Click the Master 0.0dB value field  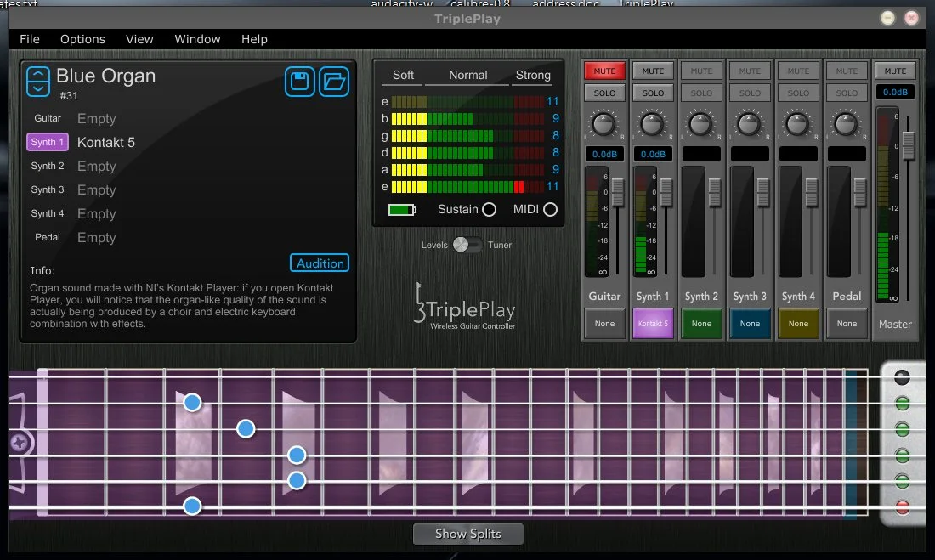pos(895,93)
